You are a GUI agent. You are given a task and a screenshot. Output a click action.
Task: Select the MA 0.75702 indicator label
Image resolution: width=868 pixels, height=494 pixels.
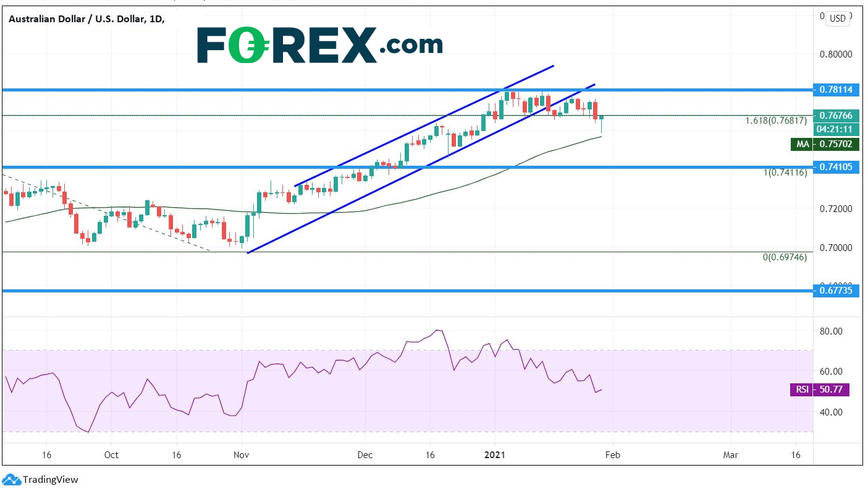824,145
